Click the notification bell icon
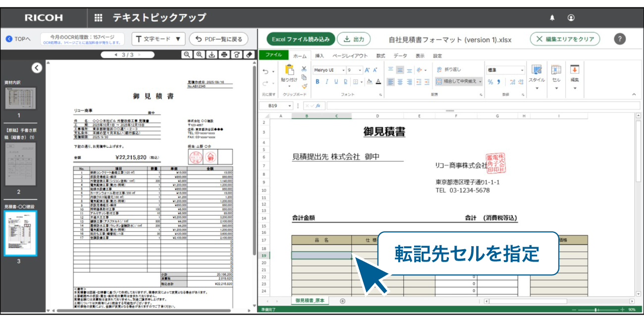This screenshot has height=322, width=644. point(552,18)
